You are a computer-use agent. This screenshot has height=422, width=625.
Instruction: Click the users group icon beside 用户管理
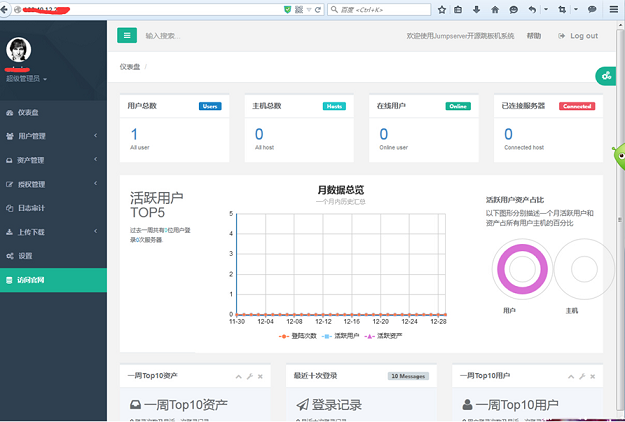pos(10,137)
